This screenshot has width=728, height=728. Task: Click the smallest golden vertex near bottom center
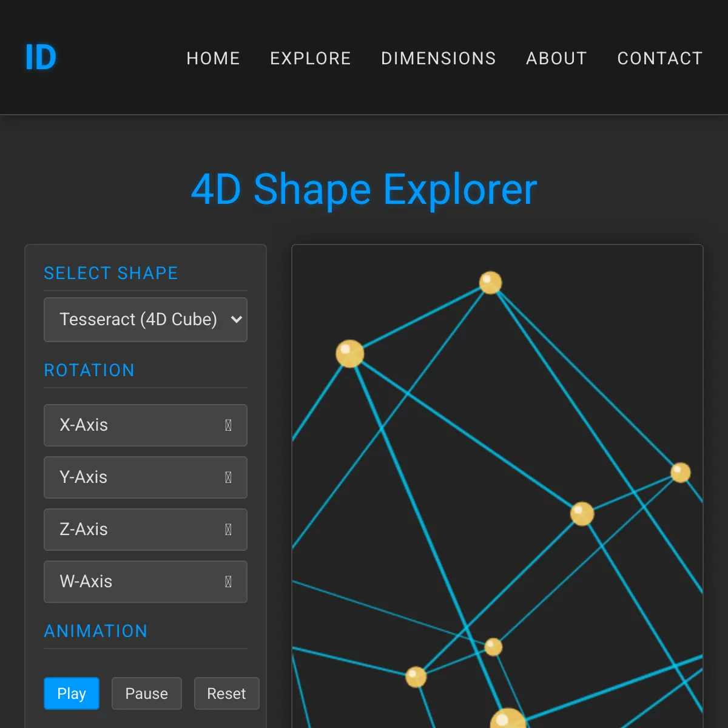pos(493,647)
